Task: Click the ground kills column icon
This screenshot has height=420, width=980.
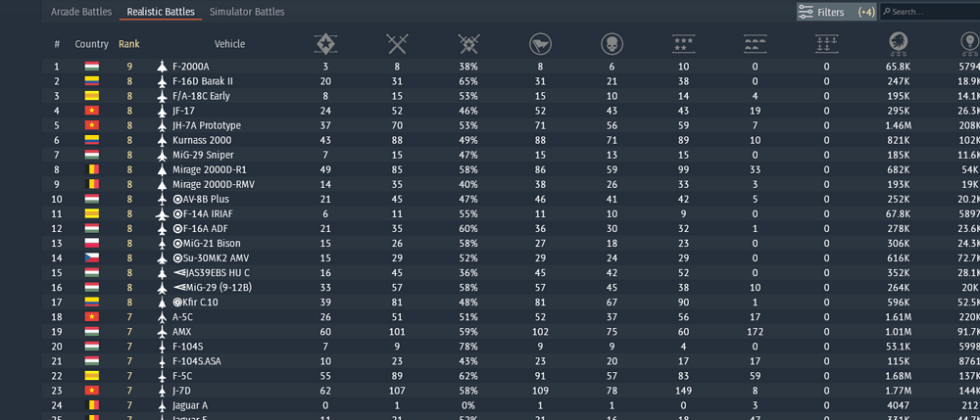Action: click(755, 43)
